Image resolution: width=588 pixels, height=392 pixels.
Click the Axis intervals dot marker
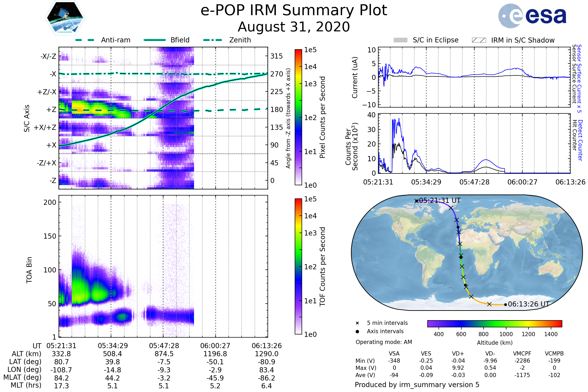point(357,331)
